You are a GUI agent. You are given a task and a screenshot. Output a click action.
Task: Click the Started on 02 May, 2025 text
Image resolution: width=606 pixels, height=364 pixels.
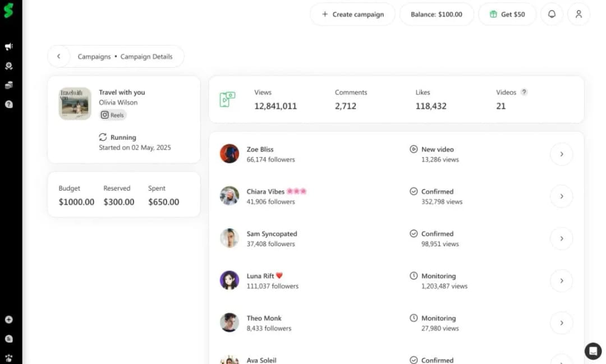135,147
